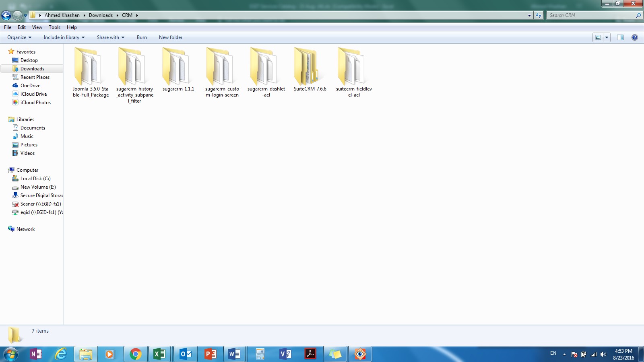Select the SuiteCRM-7.6.6 folder
Screen dimensions: 644x362
[x=310, y=70]
